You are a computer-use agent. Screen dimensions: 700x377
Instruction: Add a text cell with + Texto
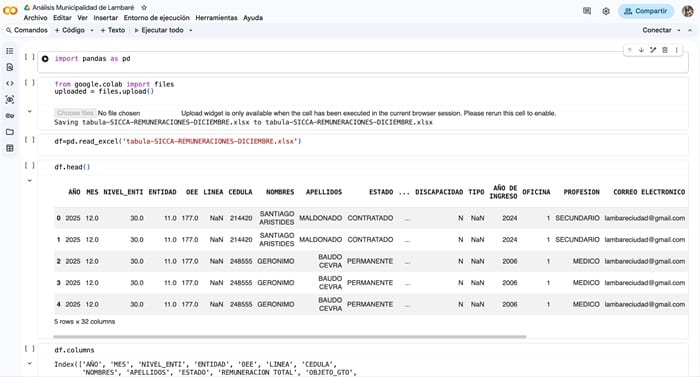coord(112,30)
